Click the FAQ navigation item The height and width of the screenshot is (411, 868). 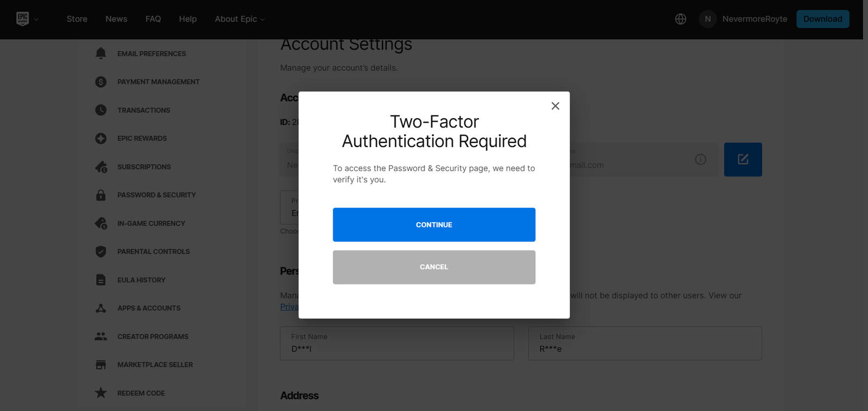click(x=153, y=18)
